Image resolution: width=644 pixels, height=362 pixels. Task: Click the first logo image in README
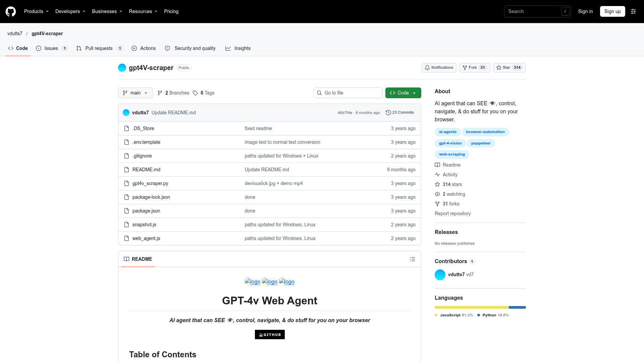tap(253, 282)
